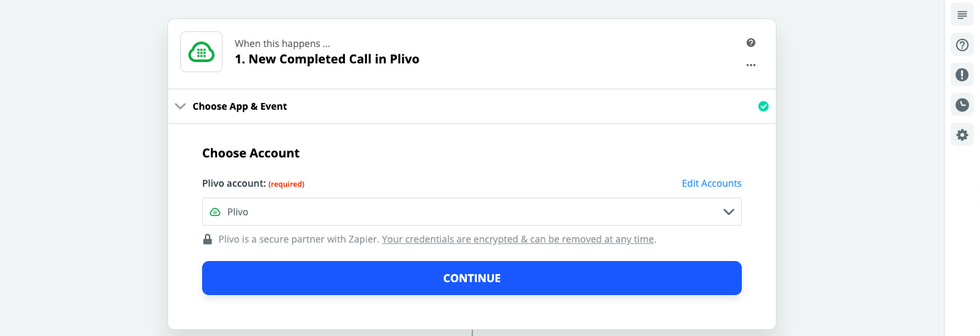Open the three-dot step options menu

tap(751, 65)
